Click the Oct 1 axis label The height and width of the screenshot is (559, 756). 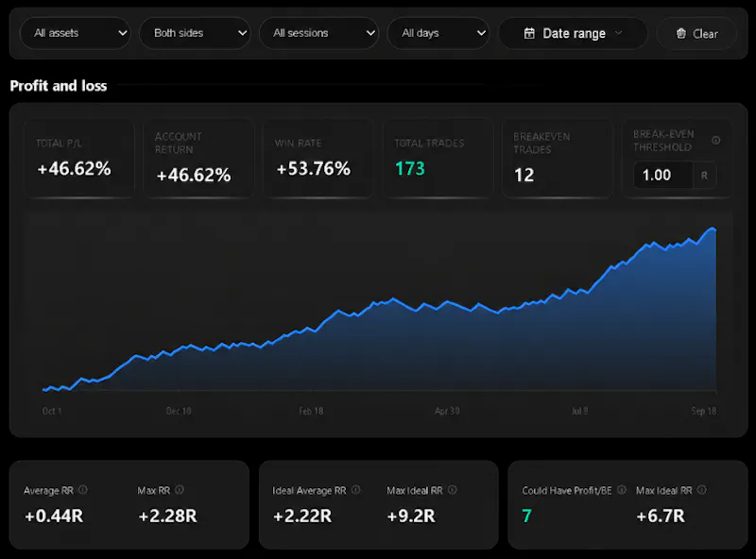point(52,411)
